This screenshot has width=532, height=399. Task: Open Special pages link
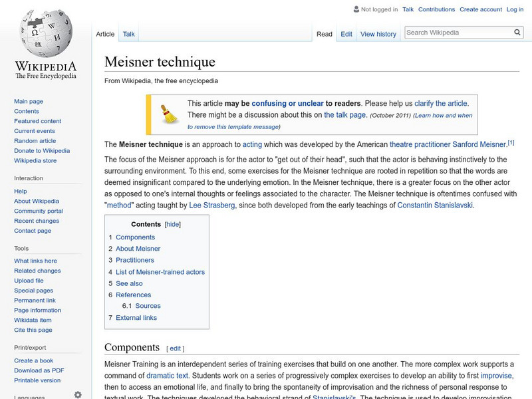point(34,290)
